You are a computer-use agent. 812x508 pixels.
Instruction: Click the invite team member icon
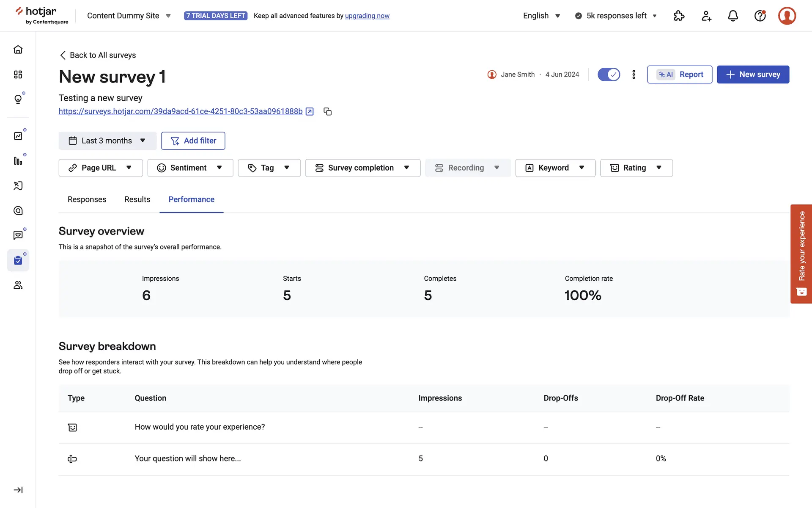pyautogui.click(x=706, y=16)
